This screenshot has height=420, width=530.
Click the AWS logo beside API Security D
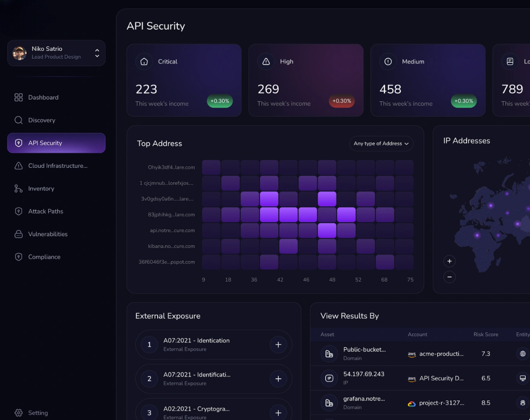412,378
